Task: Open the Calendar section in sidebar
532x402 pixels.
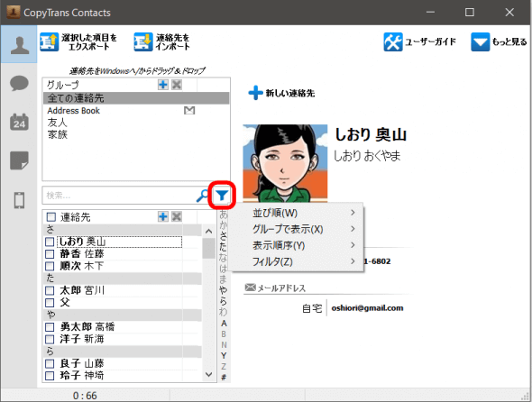Action: [x=19, y=122]
